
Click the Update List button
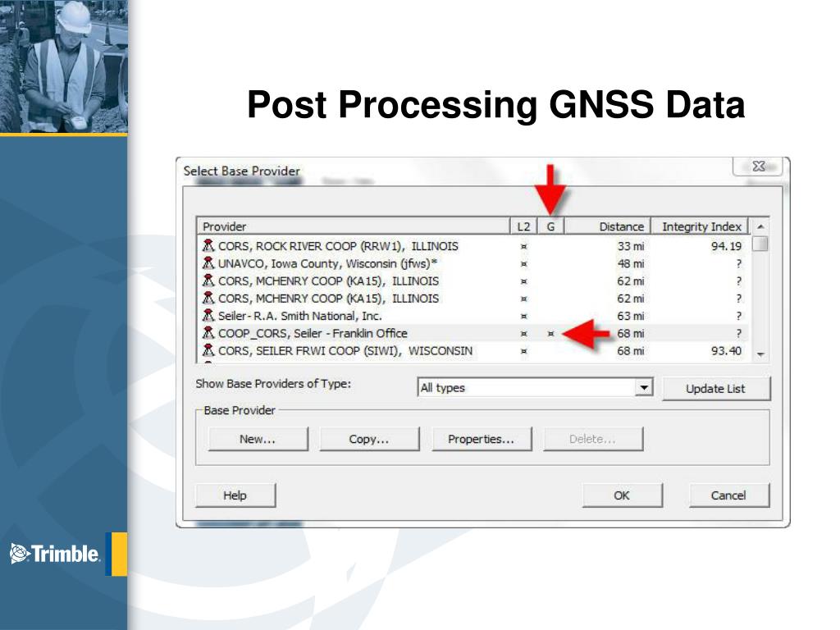tap(715, 388)
